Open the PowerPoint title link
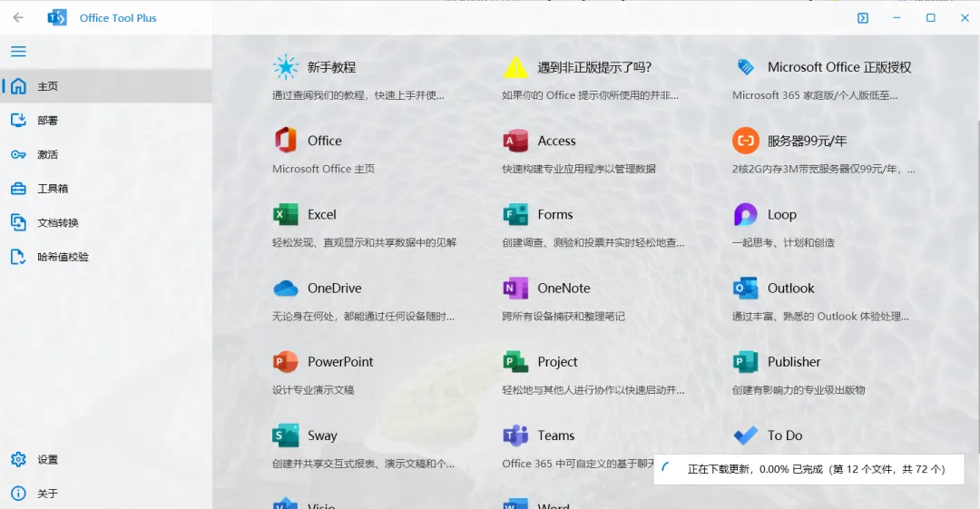Screen dimensions: 980x509 pos(340,361)
